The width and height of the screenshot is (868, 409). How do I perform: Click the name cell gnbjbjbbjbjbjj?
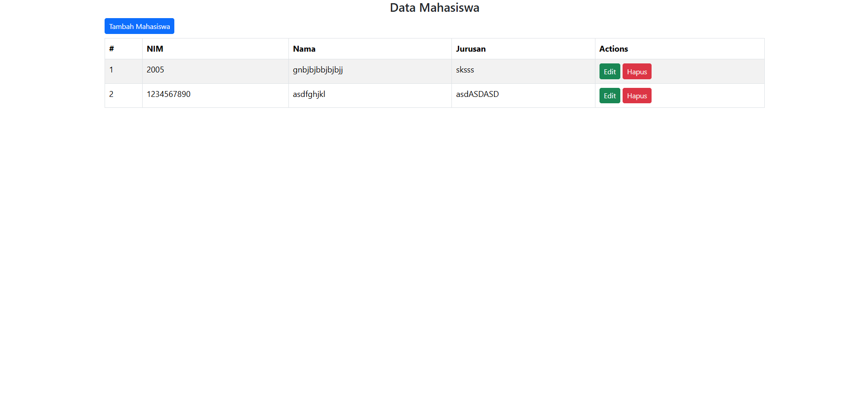317,70
